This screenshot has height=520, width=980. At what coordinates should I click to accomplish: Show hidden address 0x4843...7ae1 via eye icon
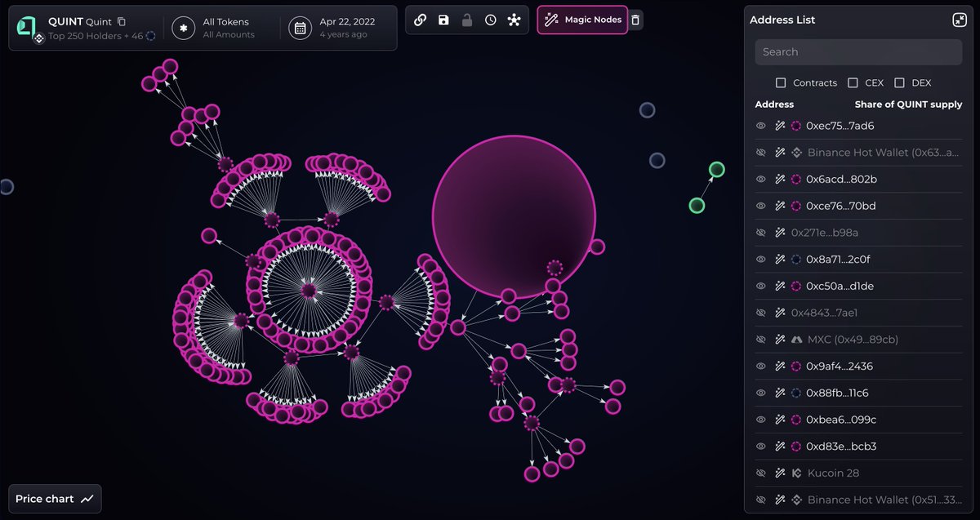(x=760, y=313)
